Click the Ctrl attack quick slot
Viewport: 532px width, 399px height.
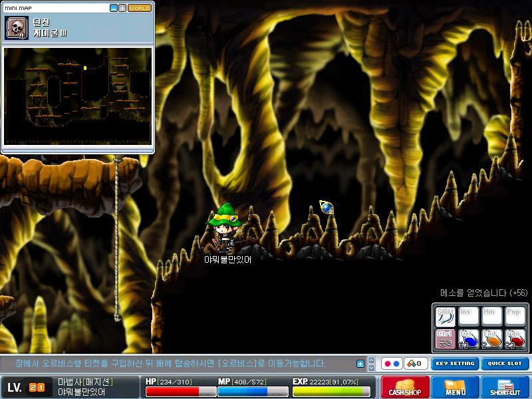coord(445,338)
